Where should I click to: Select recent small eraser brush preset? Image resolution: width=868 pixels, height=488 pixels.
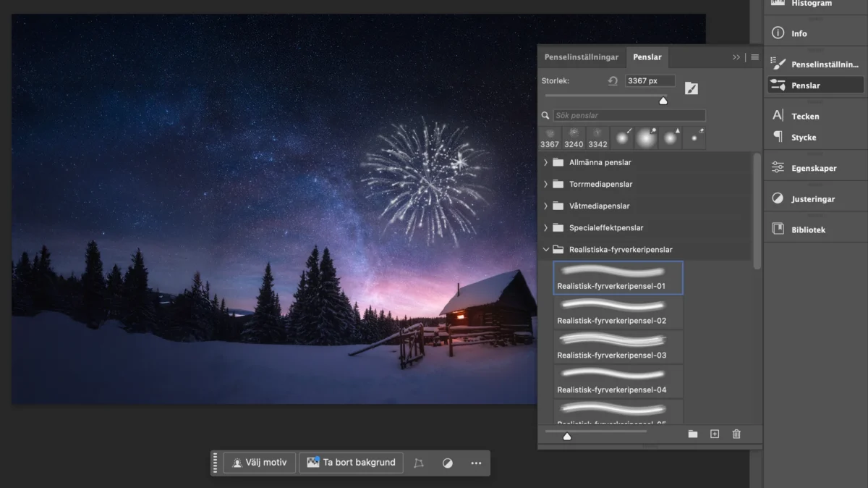pyautogui.click(x=694, y=138)
